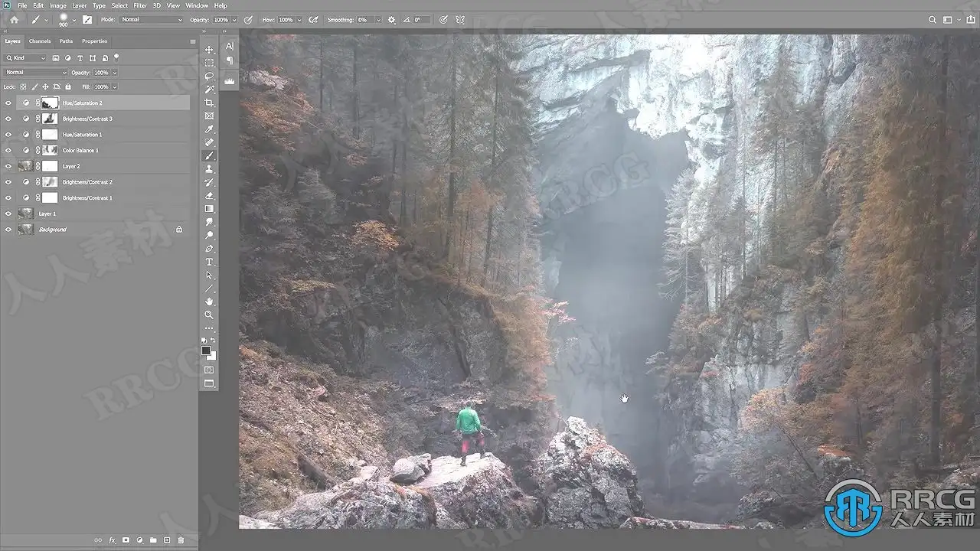Screen dimensions: 980x551
Task: Click the foreground color swatch
Action: coord(206,350)
